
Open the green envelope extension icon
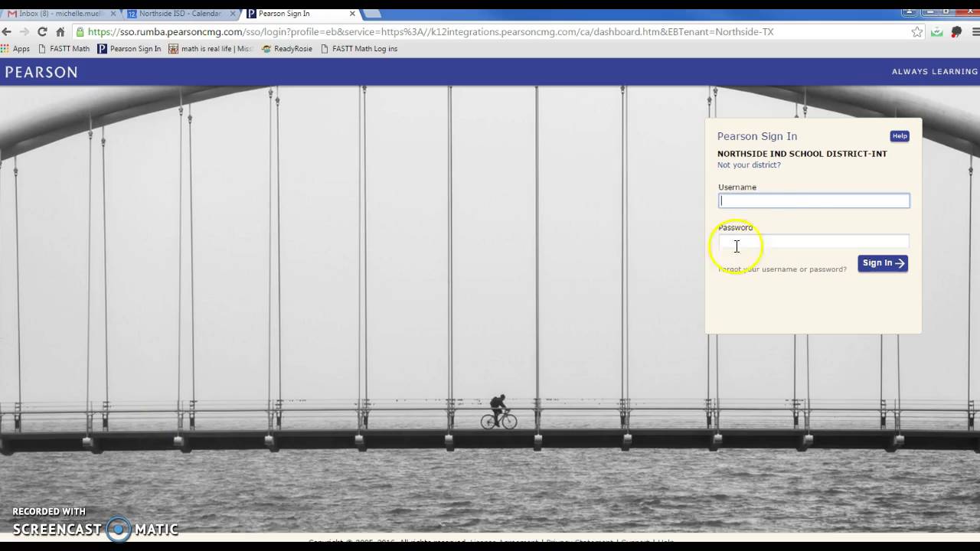pyautogui.click(x=937, y=31)
